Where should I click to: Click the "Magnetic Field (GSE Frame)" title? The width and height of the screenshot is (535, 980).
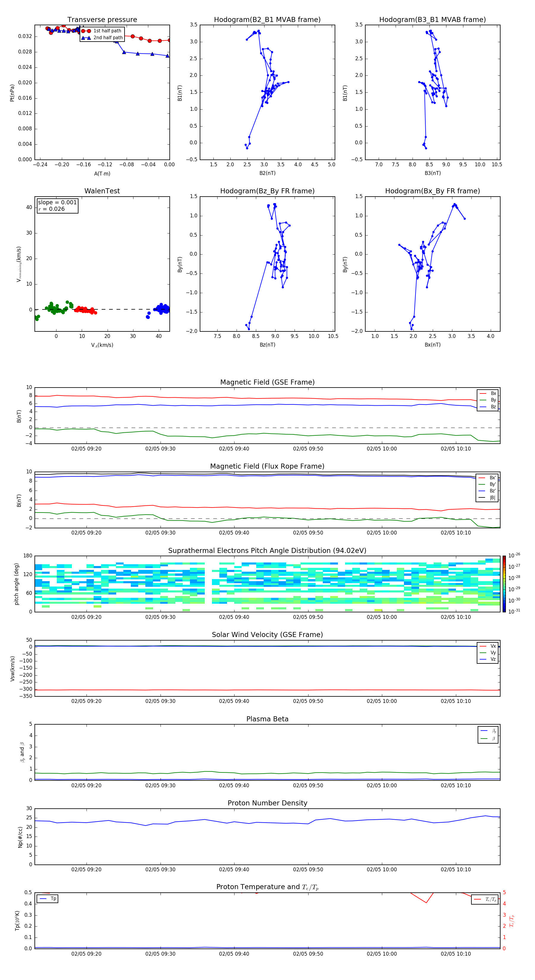pyautogui.click(x=267, y=382)
